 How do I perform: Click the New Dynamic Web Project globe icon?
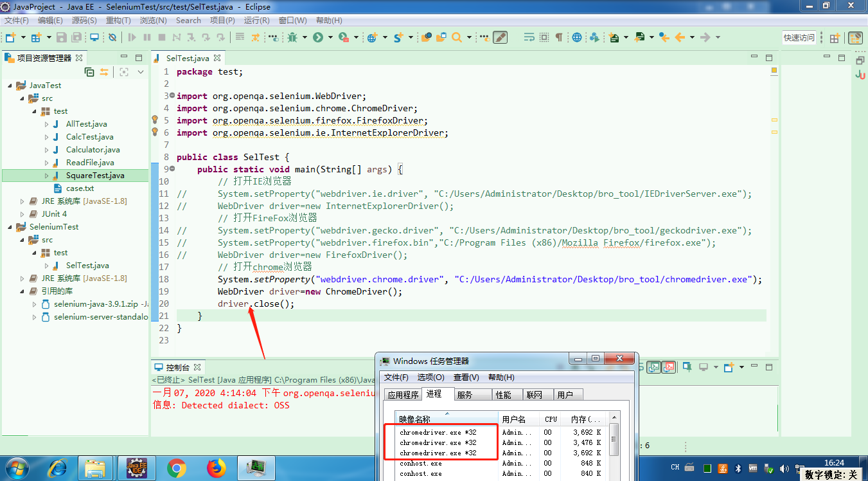tap(372, 37)
